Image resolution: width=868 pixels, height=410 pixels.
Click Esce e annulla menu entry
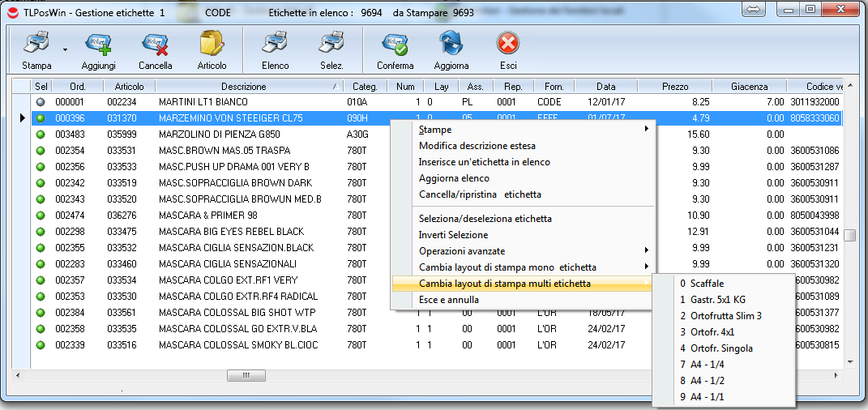[448, 300]
